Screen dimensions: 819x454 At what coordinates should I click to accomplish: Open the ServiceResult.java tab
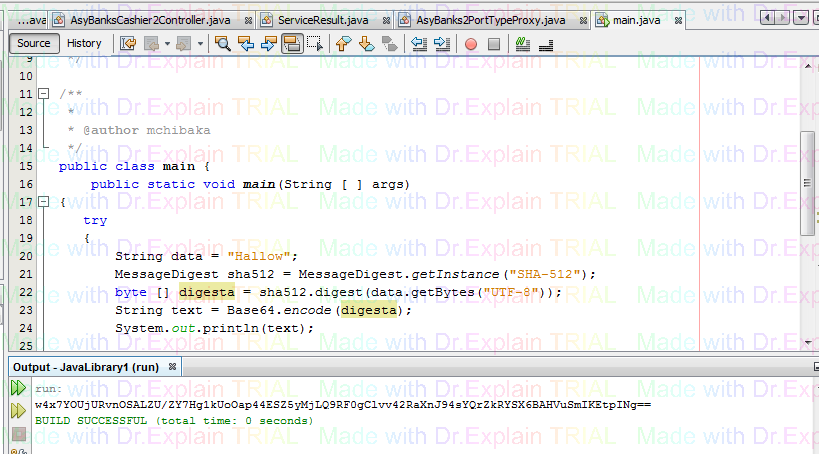(323, 20)
